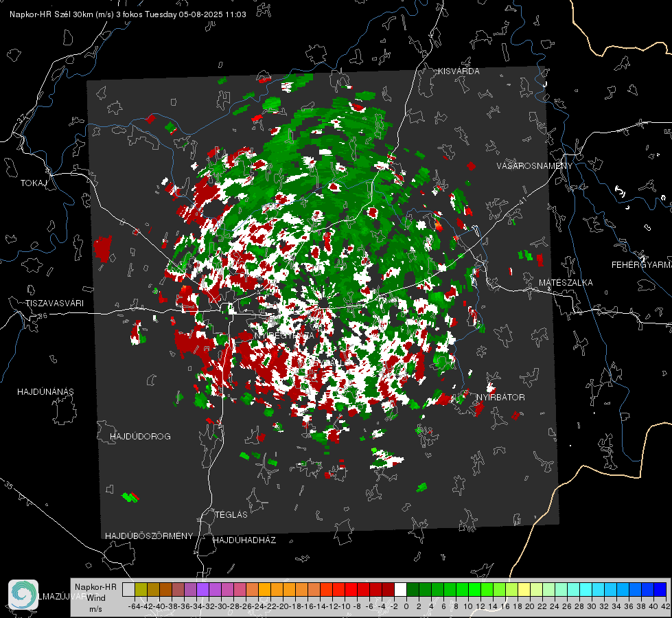672x618 pixels.
Task: Click the grey leftmost legend swatch
Action: click(128, 589)
